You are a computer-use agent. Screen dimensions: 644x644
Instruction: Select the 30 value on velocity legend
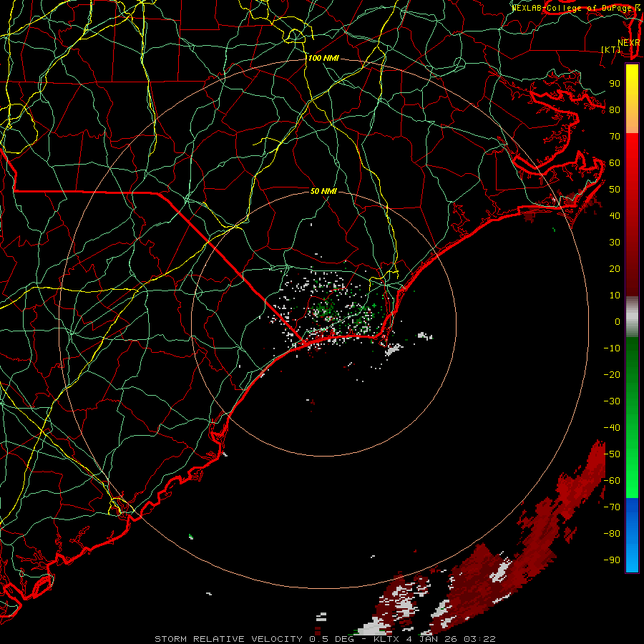615,243
